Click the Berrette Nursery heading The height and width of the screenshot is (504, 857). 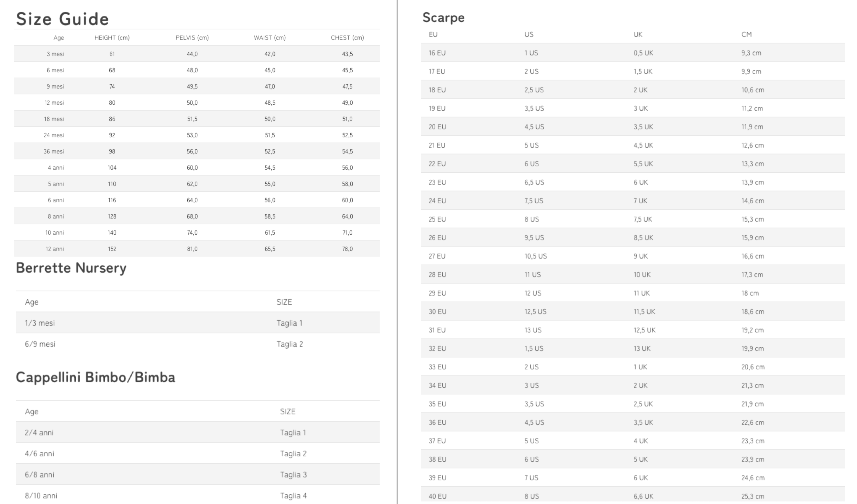tap(71, 268)
